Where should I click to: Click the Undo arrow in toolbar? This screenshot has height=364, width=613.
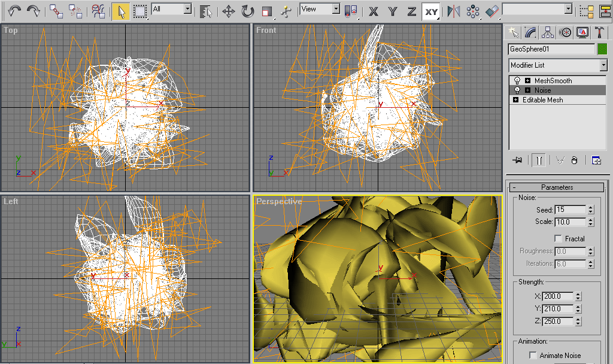point(14,11)
